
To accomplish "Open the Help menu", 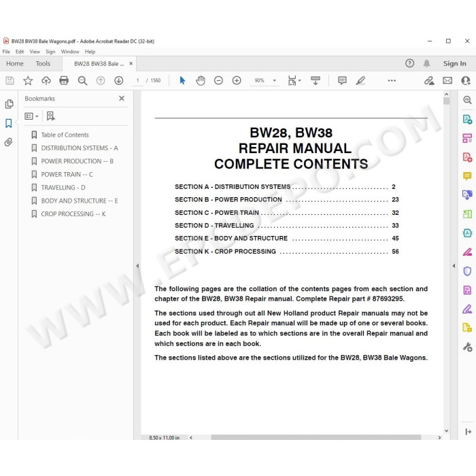I will pyautogui.click(x=90, y=52).
